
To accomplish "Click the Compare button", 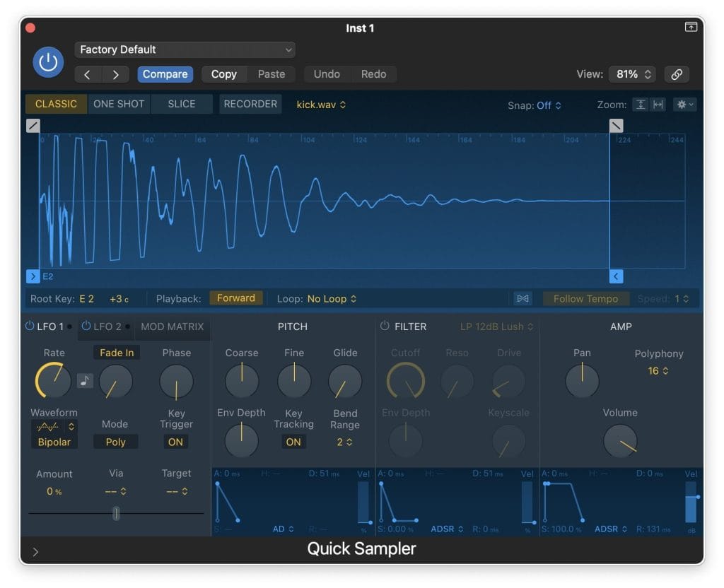I will pos(165,74).
